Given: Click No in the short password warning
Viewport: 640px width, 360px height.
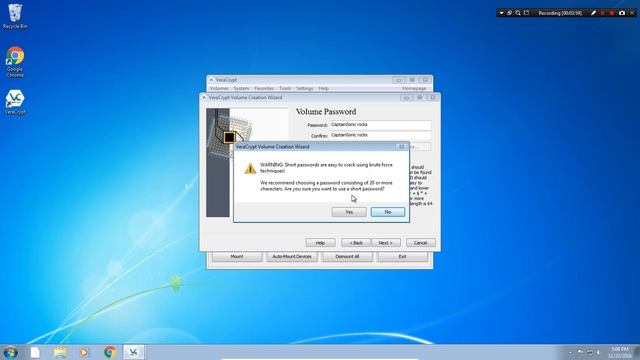Looking at the screenshot, I should click(388, 212).
